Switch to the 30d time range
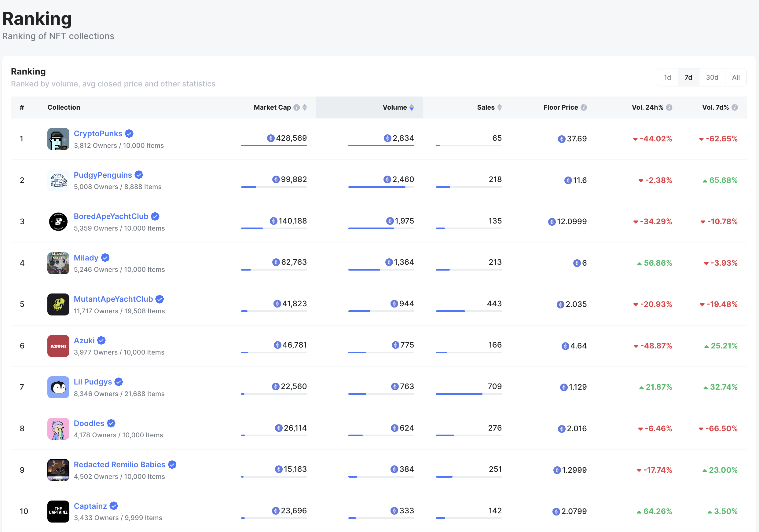 click(x=712, y=77)
